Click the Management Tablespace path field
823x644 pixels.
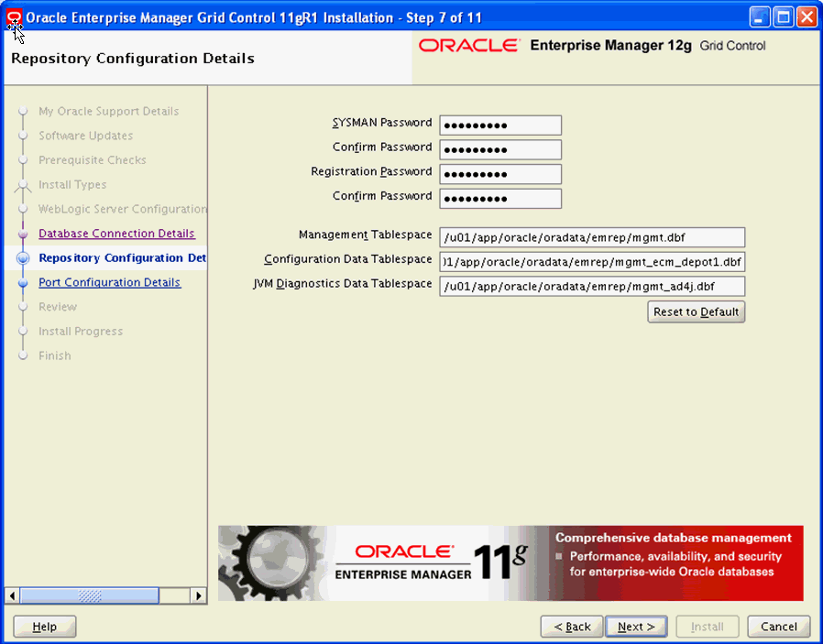click(x=592, y=237)
